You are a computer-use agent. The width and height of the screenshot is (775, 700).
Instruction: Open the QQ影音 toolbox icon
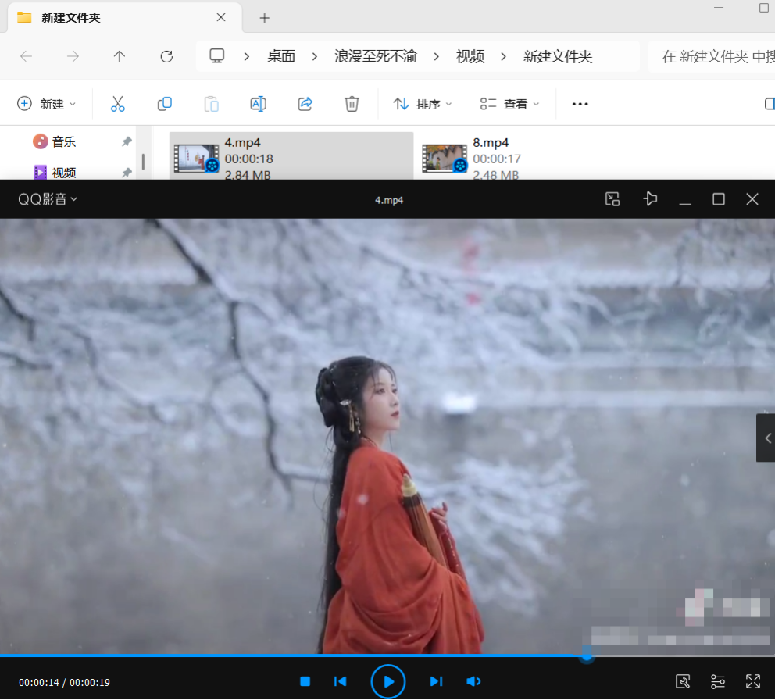coord(683,682)
